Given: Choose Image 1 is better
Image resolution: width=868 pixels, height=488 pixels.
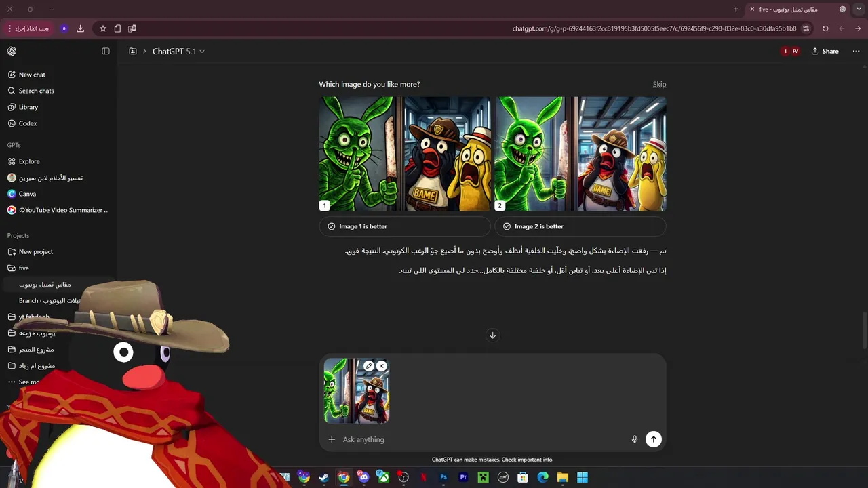Looking at the screenshot, I should [x=405, y=226].
